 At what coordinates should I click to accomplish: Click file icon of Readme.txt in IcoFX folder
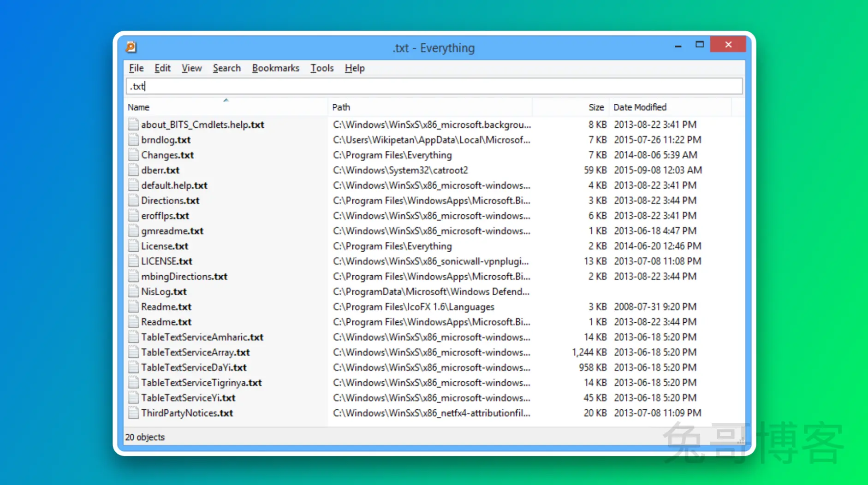[133, 307]
